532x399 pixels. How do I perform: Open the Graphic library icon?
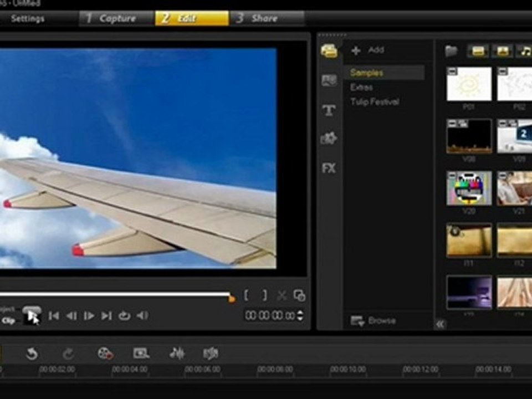coord(329,139)
